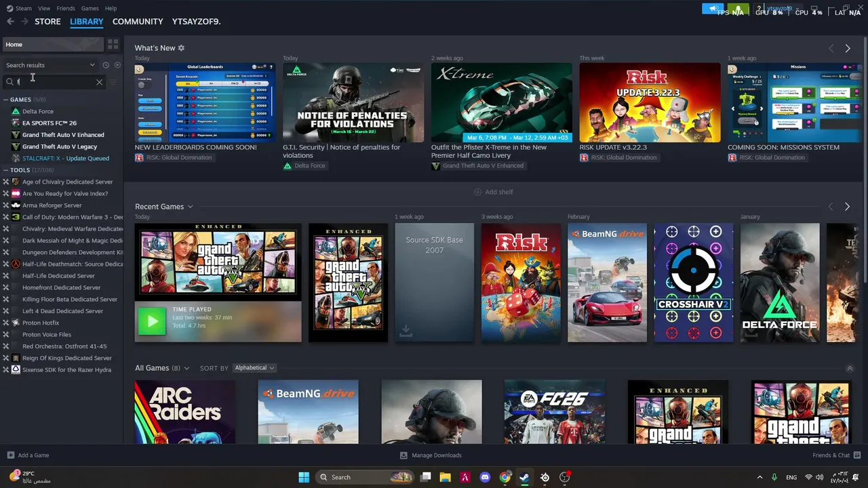Screen dimensions: 868x488
Task: Open What's New settings gear
Action: pyautogui.click(x=181, y=48)
